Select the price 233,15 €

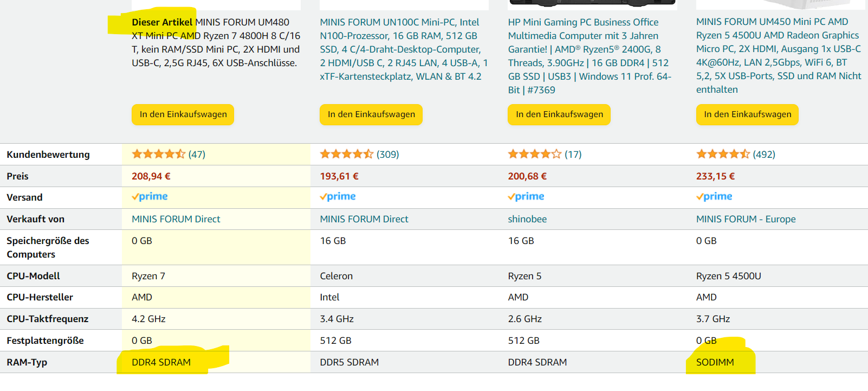tap(716, 176)
